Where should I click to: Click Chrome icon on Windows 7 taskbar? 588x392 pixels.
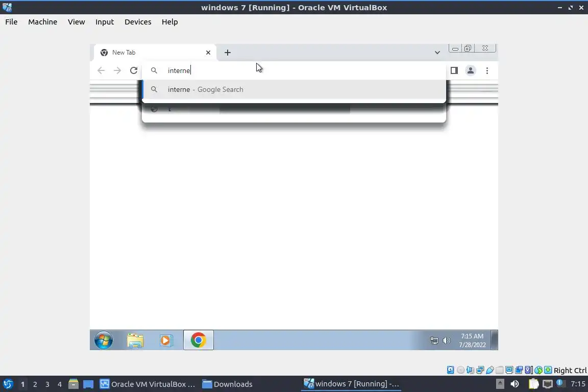pyautogui.click(x=199, y=340)
